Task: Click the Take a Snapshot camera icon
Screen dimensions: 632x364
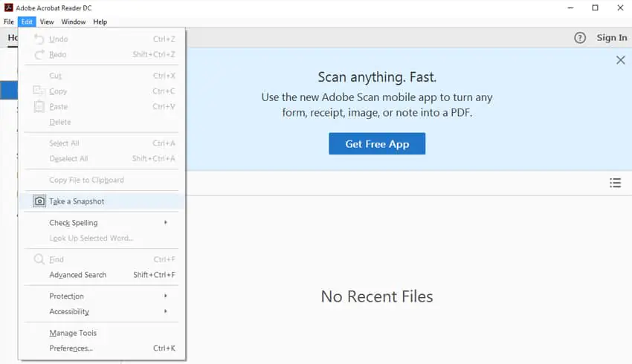Action: 39,201
